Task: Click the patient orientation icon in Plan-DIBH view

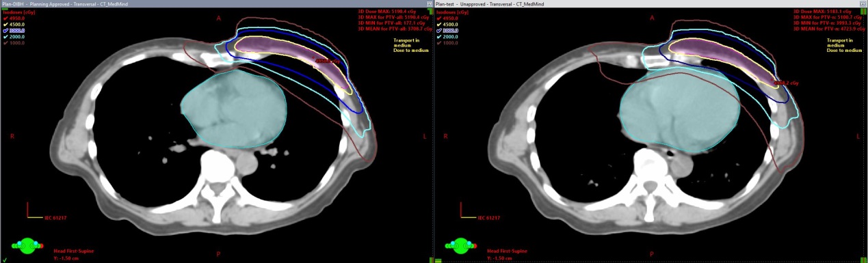Action: click(x=27, y=245)
